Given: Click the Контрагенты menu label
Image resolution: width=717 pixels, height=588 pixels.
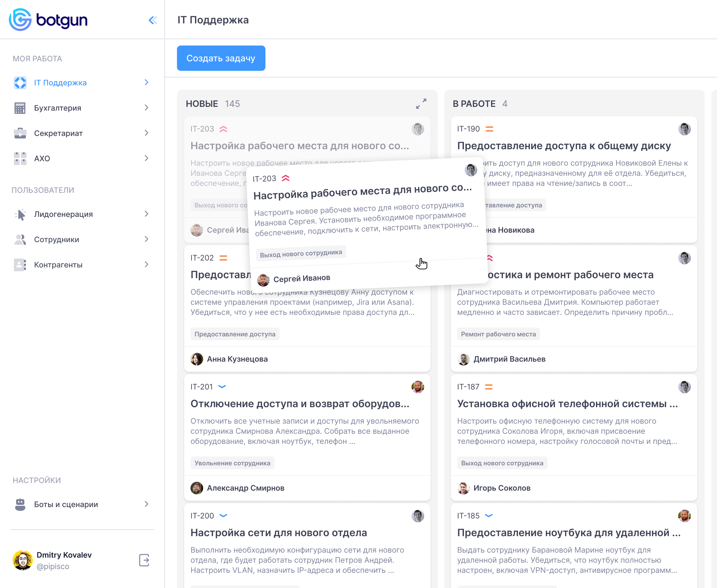Looking at the screenshot, I should (x=58, y=265).
